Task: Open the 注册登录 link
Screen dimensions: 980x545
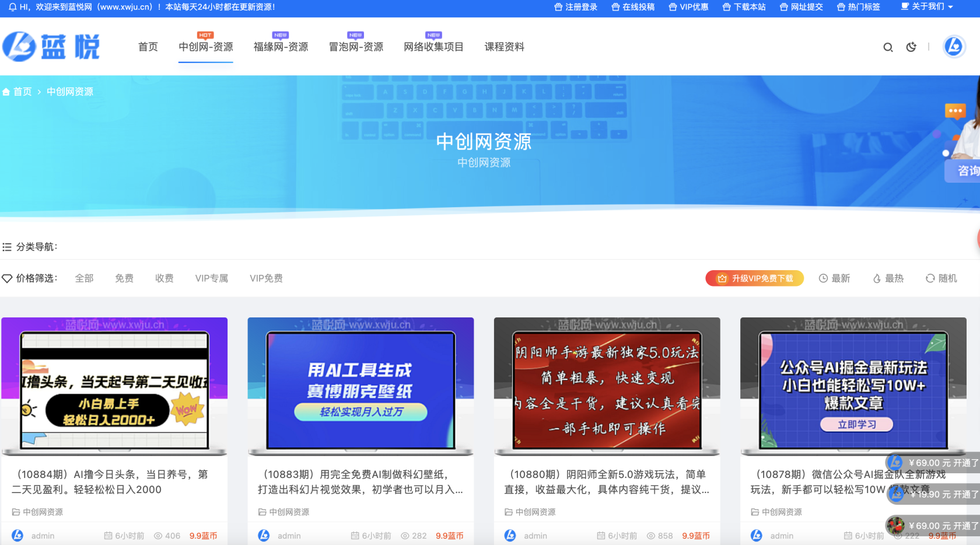Action: click(576, 7)
